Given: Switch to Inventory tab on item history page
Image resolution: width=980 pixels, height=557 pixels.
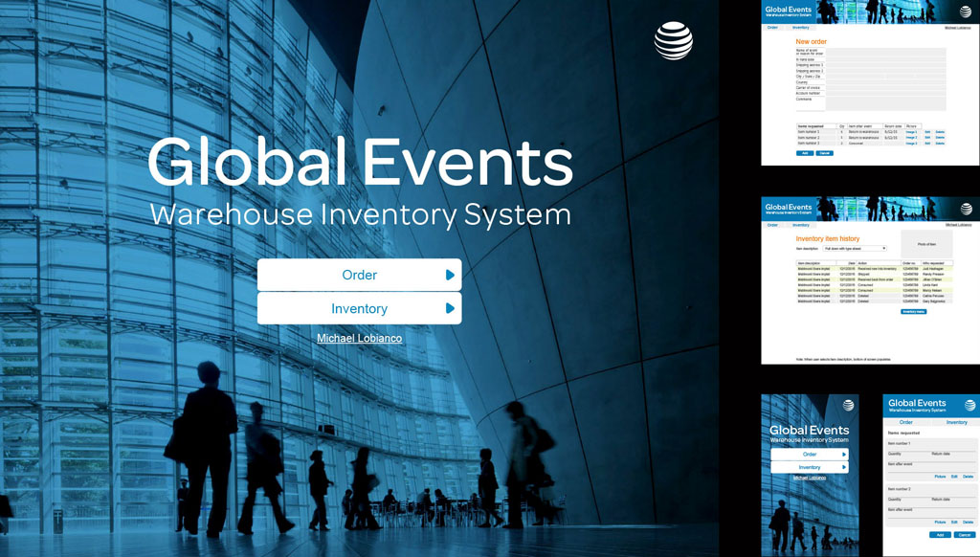Looking at the screenshot, I should pos(801,225).
